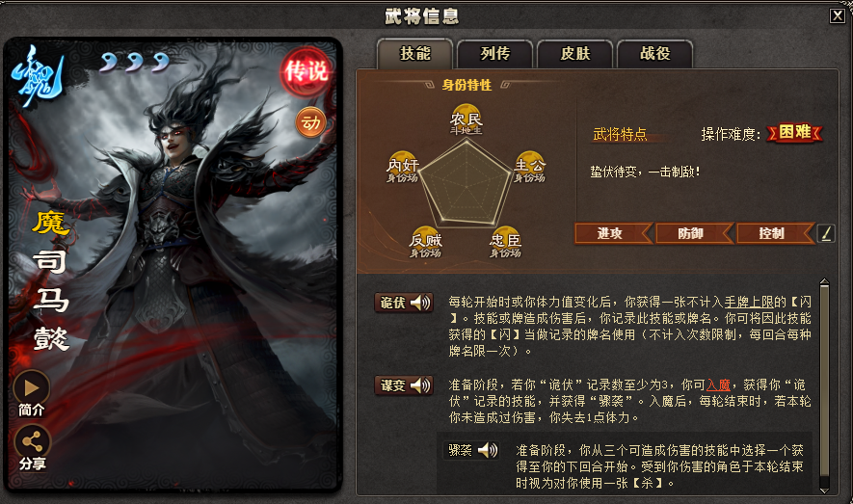Viewport: 853px width, 504px height.
Task: Click the 防御 tag button
Action: point(694,233)
